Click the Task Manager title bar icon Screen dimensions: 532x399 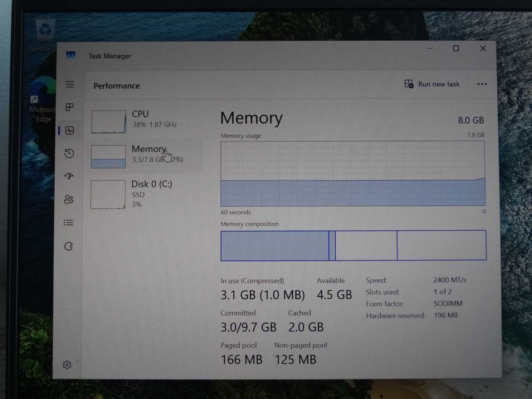click(71, 55)
